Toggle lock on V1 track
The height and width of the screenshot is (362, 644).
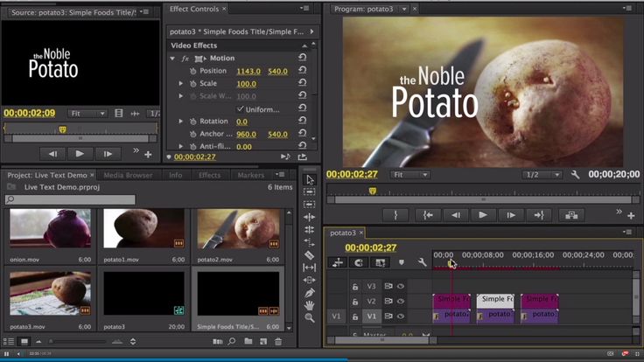point(355,317)
